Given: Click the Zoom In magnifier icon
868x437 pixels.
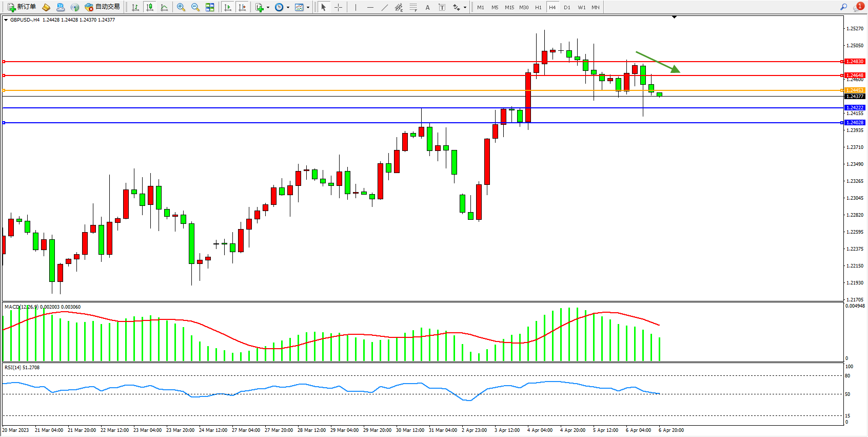Looking at the screenshot, I should pyautogui.click(x=181, y=7).
